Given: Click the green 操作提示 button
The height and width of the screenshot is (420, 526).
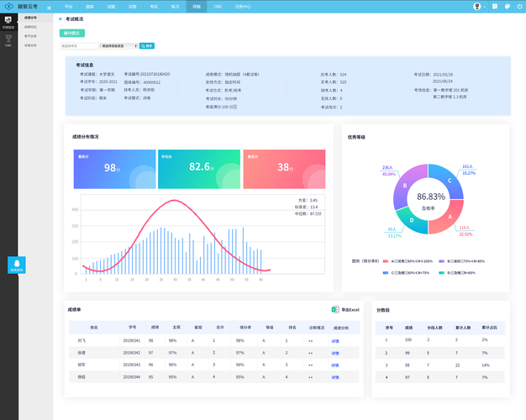Looking at the screenshot, I should (x=71, y=33).
